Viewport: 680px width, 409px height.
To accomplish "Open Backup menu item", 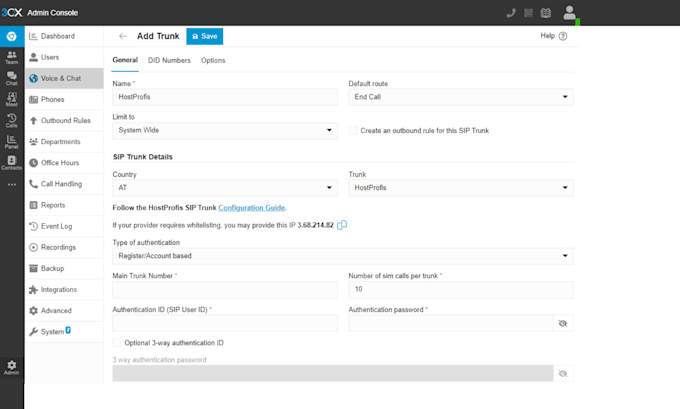I will click(64, 268).
